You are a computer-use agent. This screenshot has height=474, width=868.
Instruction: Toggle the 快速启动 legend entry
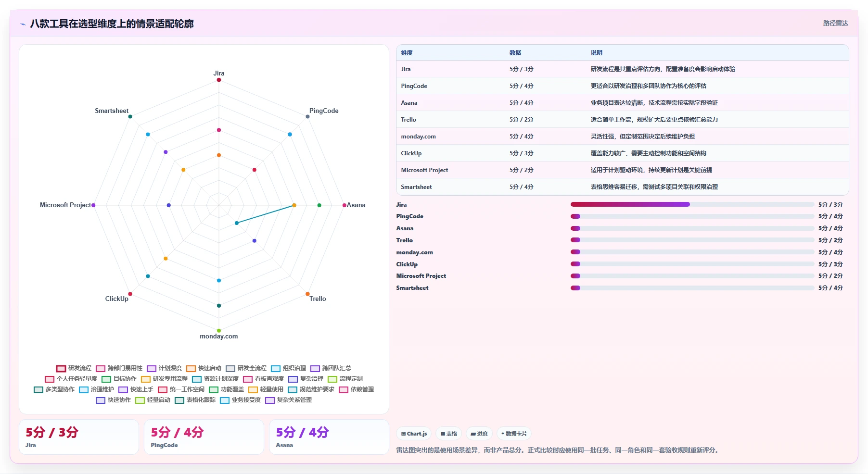(204, 368)
